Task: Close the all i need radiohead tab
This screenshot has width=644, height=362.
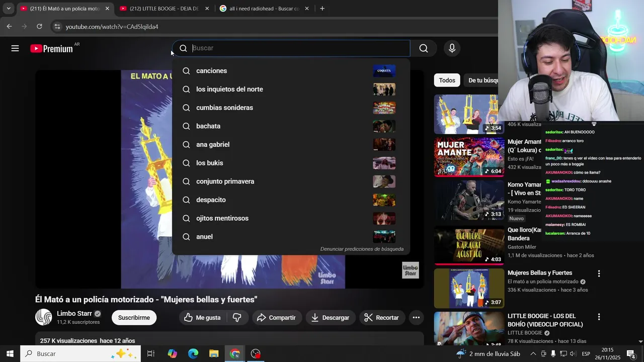Action: pos(306,9)
